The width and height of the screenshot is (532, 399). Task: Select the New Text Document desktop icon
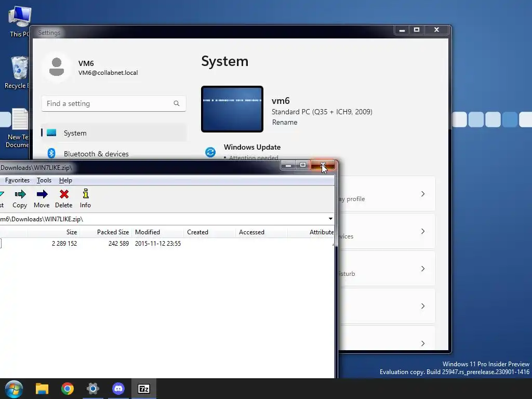18,128
